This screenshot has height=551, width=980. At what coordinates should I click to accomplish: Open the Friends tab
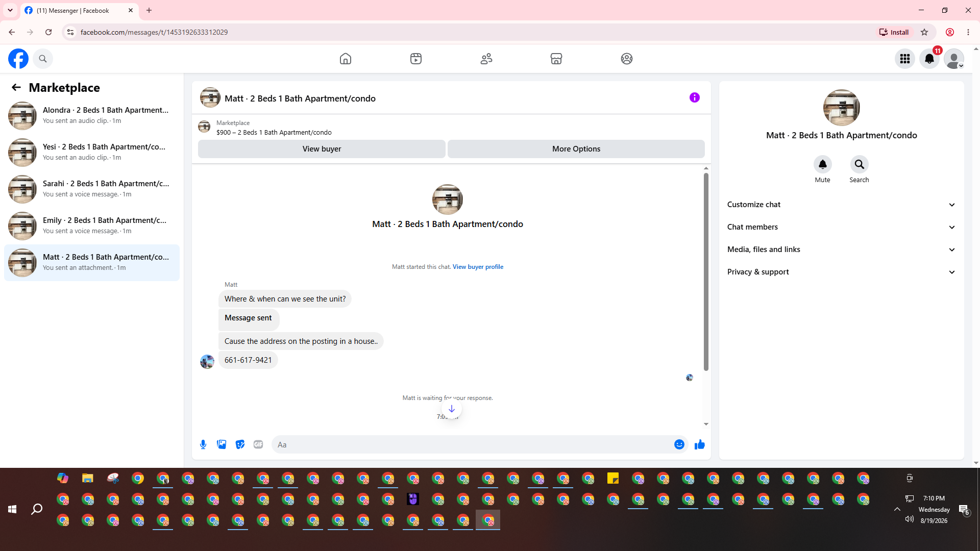click(x=486, y=59)
